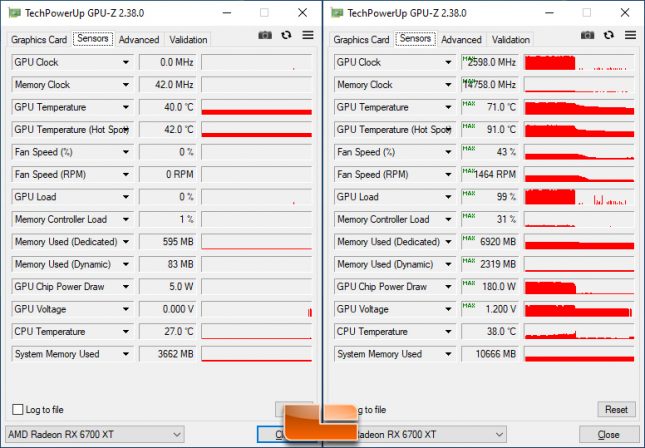The image size is (645, 448).
Task: Click 40.0 °C GPU Temperature value in left window
Action: click(x=167, y=107)
